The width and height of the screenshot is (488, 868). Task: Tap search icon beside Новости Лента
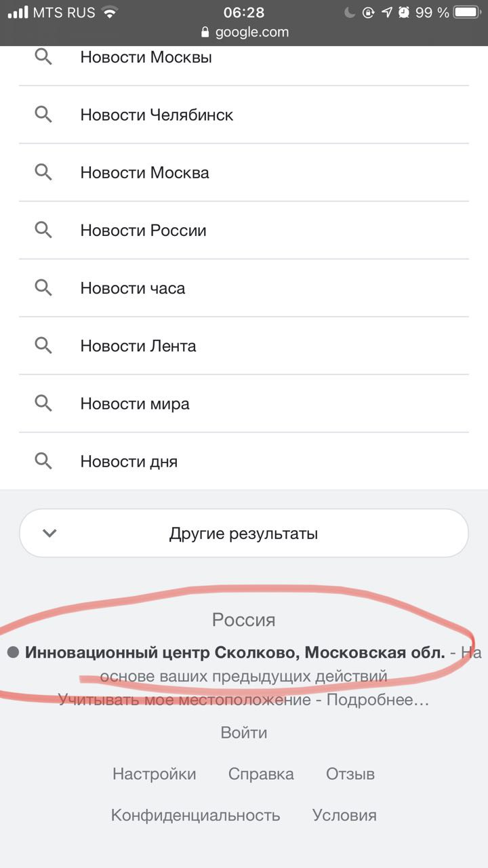click(x=43, y=346)
